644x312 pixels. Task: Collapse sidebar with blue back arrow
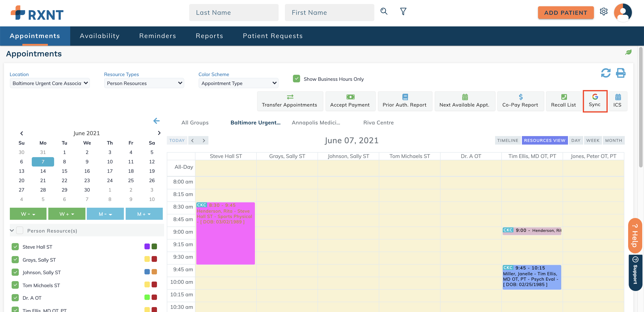(156, 121)
